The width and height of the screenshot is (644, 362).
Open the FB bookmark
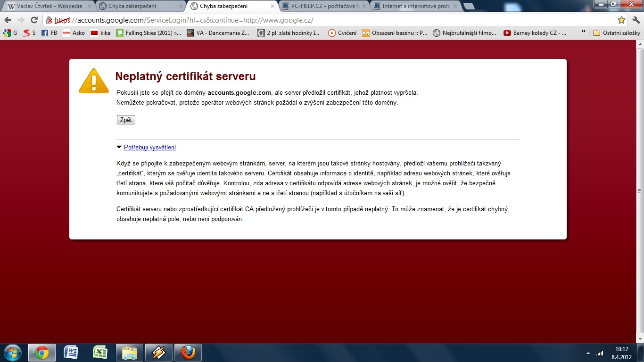pyautogui.click(x=49, y=33)
